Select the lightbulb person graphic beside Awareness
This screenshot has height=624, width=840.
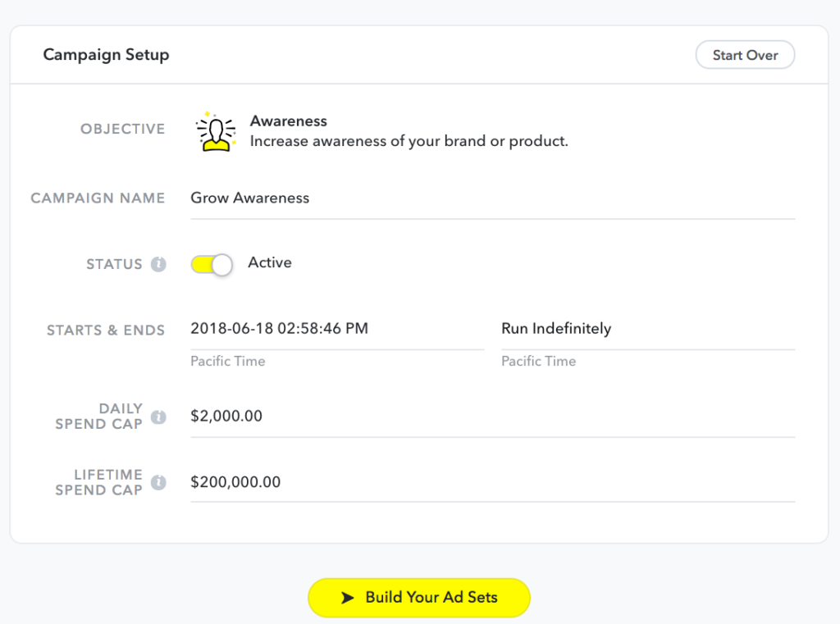click(x=215, y=130)
